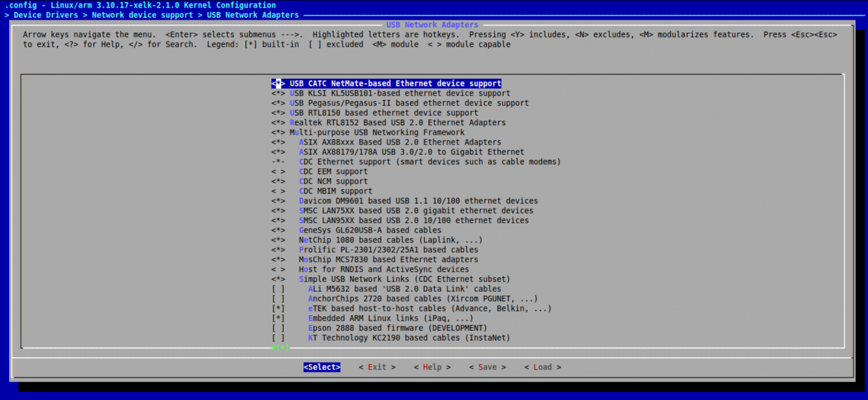Image resolution: width=868 pixels, height=400 pixels.
Task: Toggle AnchorChips 2720 based cables checkbox
Action: [x=278, y=299]
